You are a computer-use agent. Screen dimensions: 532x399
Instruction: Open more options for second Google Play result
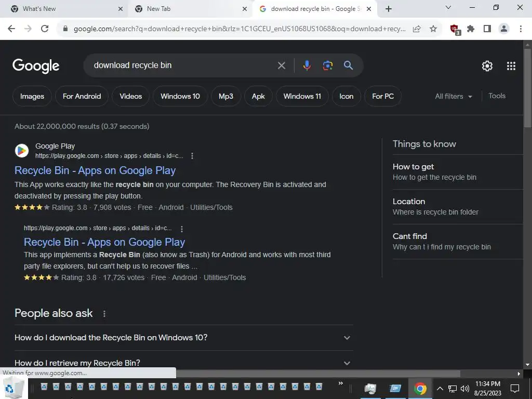[x=181, y=229]
